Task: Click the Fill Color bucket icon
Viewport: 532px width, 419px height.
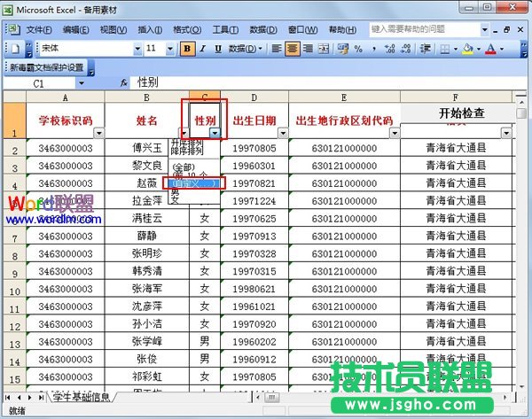Action: click(467, 49)
